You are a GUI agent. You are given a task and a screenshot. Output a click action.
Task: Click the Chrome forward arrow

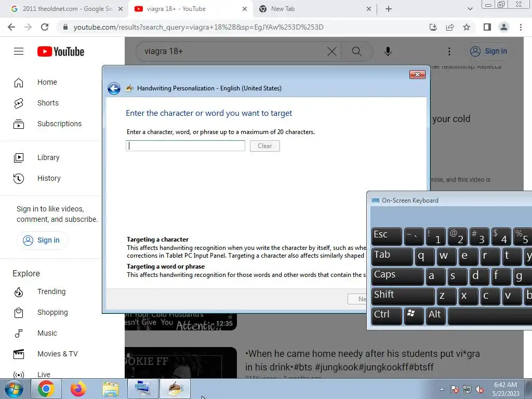[x=28, y=27]
